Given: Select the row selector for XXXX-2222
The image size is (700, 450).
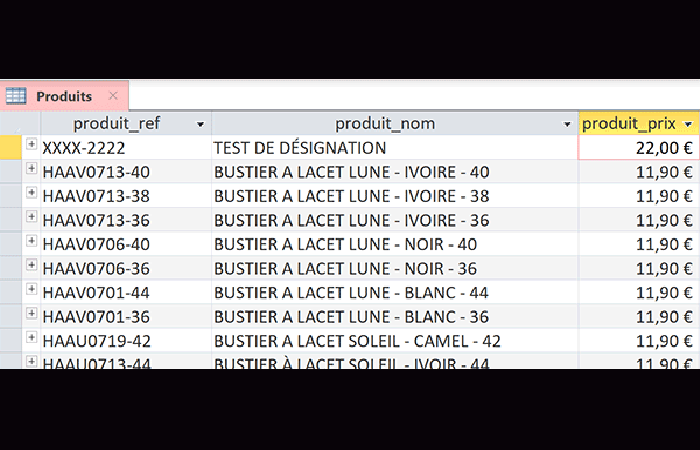Looking at the screenshot, I should tap(10, 147).
